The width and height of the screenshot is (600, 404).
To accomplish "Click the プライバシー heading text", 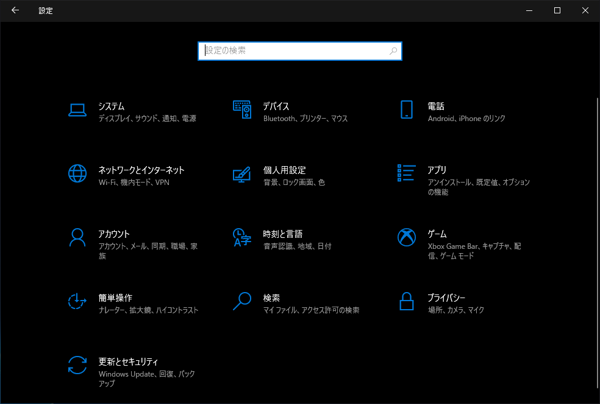I will (446, 298).
